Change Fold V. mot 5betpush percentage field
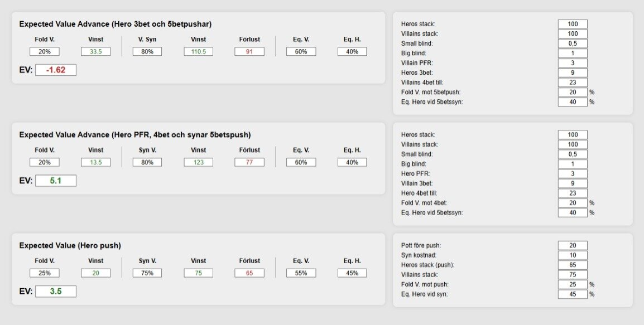644x325 pixels. pos(573,93)
